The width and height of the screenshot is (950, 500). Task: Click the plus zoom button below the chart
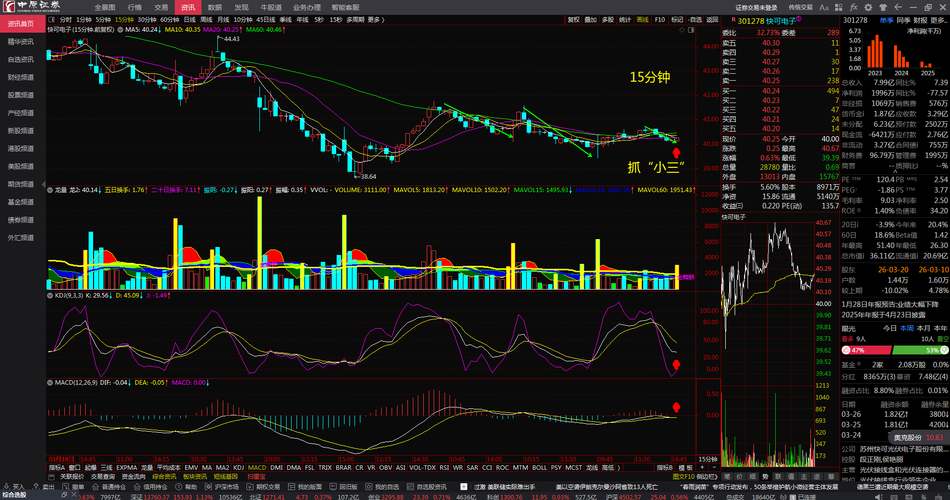702,467
